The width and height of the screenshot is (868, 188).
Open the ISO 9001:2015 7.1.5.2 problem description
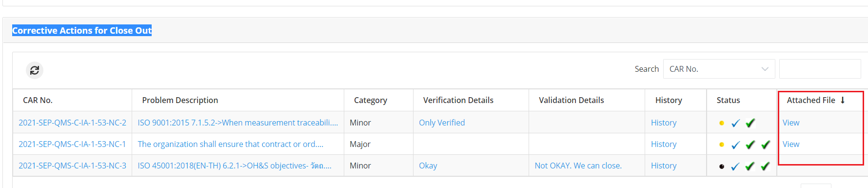coord(238,123)
